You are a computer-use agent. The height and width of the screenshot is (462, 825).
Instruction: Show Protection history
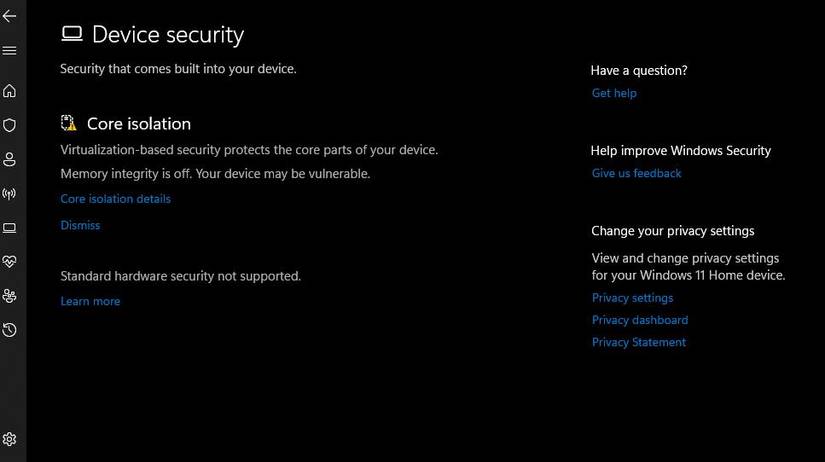tap(10, 329)
